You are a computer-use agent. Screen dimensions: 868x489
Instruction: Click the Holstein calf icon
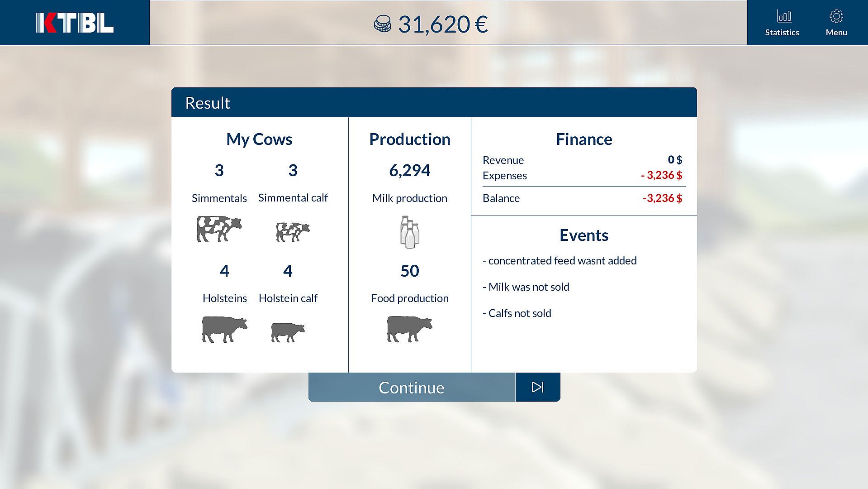pos(288,332)
